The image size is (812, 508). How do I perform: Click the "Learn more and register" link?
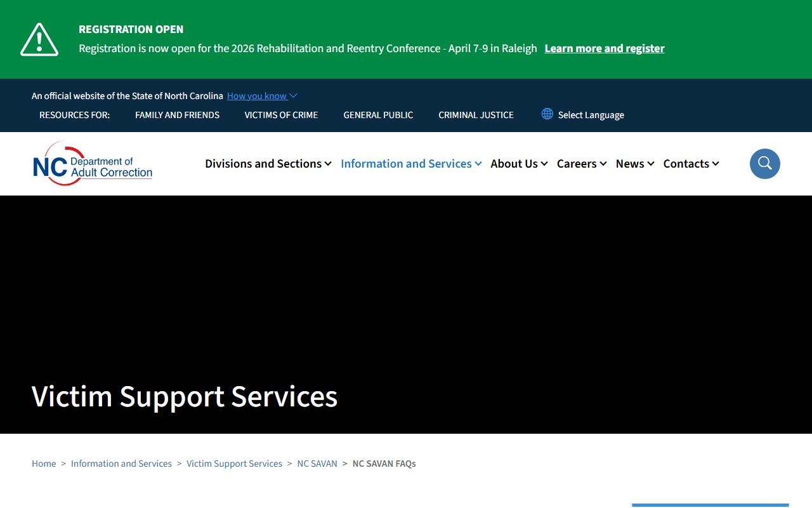click(x=604, y=48)
